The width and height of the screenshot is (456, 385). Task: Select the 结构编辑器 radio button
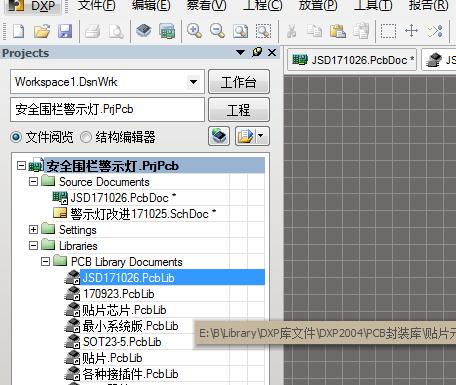pyautogui.click(x=86, y=137)
